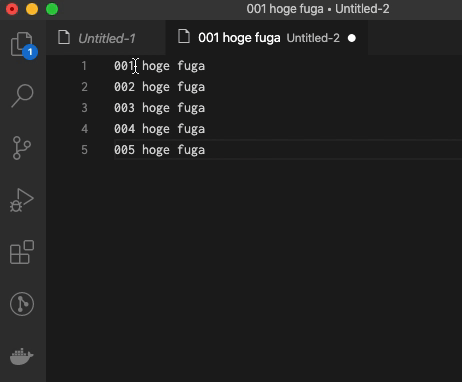This screenshot has height=382, width=462.
Task: Click the file icon on Untitled-1 tab
Action: (x=64, y=37)
